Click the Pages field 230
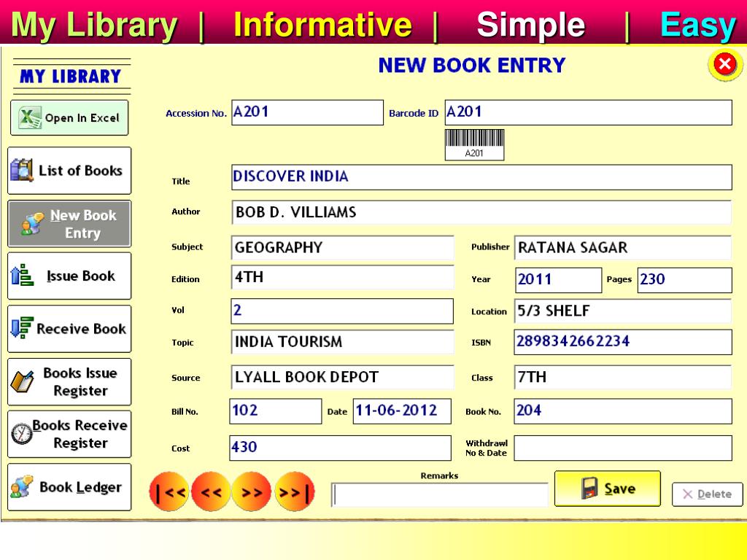The image size is (747, 560). click(684, 280)
